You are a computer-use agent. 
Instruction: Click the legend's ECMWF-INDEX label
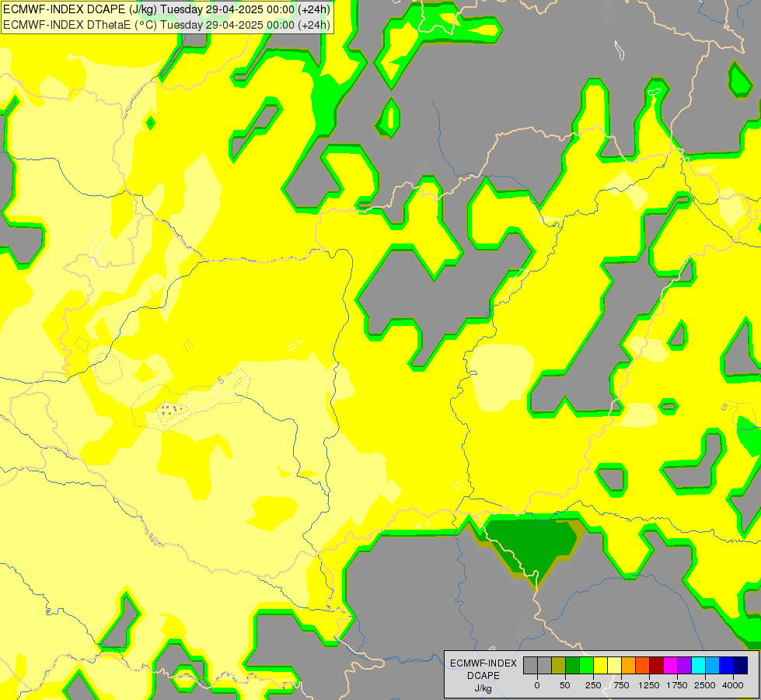tap(483, 663)
